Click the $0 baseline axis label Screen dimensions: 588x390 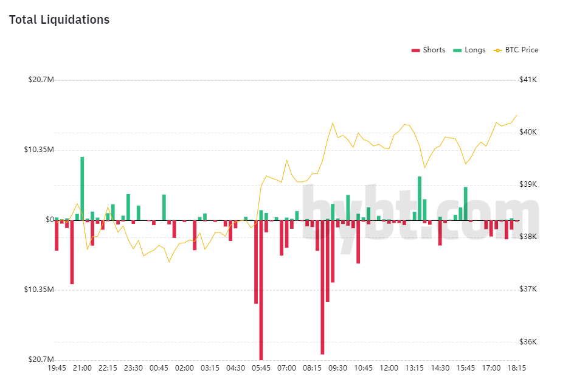click(49, 220)
